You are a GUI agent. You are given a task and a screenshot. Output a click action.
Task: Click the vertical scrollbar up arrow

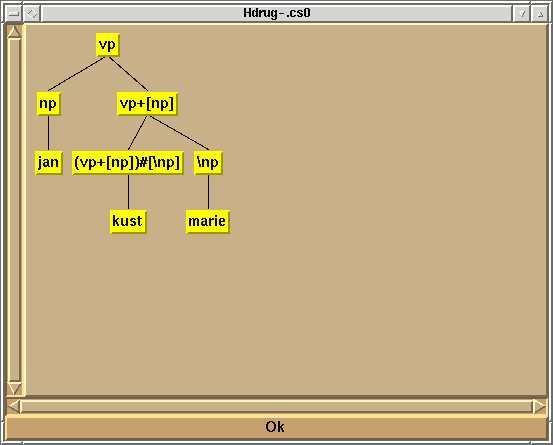pos(14,32)
